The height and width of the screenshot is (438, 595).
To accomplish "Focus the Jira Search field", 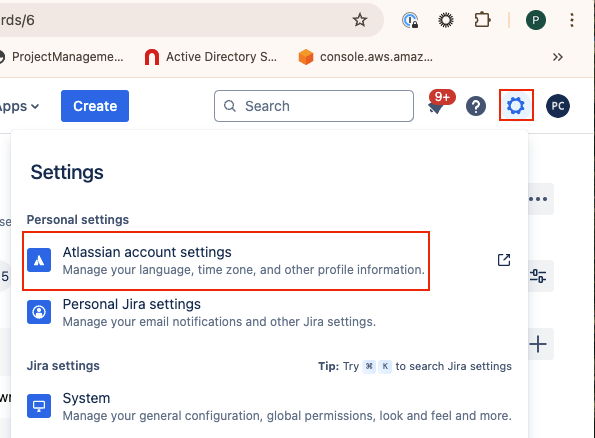I will [x=314, y=106].
